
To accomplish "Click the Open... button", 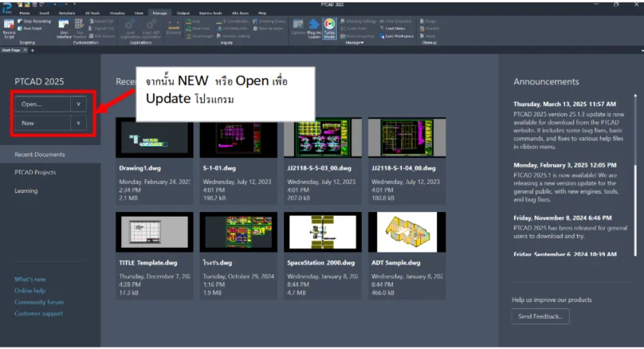I will pyautogui.click(x=42, y=104).
